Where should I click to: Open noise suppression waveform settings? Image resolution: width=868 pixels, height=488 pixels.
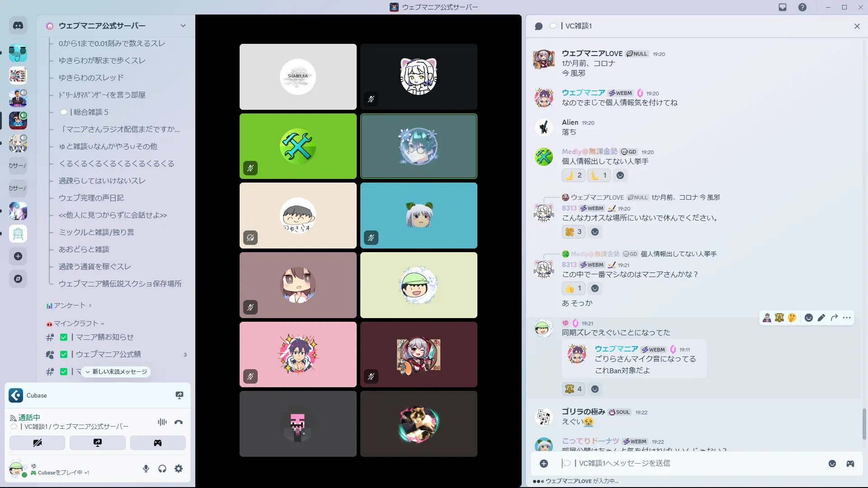(162, 422)
